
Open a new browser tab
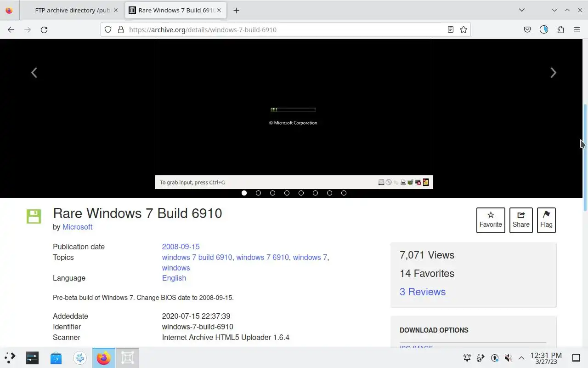pyautogui.click(x=236, y=10)
